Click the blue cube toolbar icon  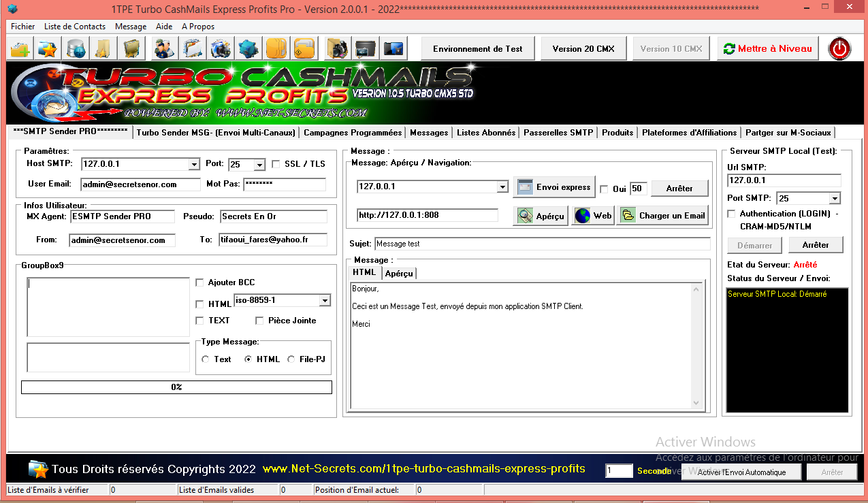tap(249, 49)
